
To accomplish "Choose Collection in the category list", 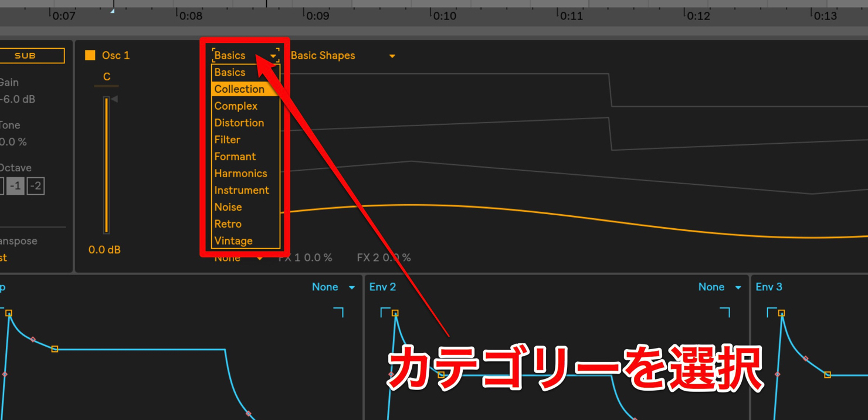I will 246,89.
